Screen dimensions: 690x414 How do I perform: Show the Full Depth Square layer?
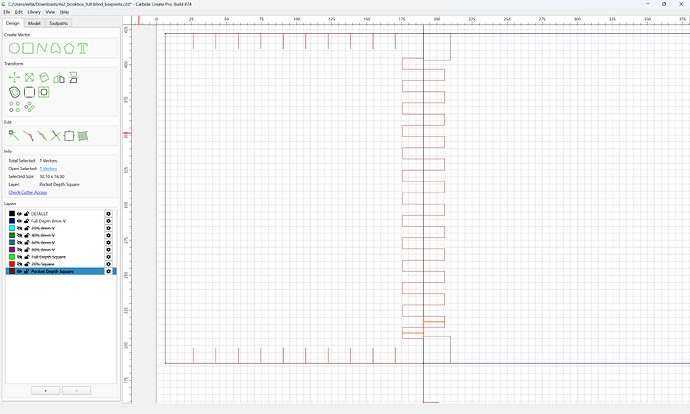[19, 257]
